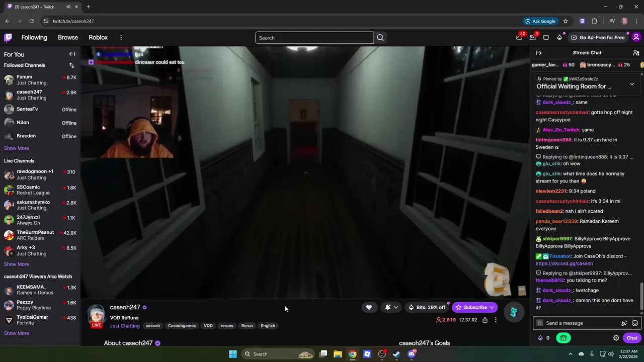Viewport: 644px width, 362px height.
Task: Open the Bits cheer icon in message box
Action: point(624,323)
